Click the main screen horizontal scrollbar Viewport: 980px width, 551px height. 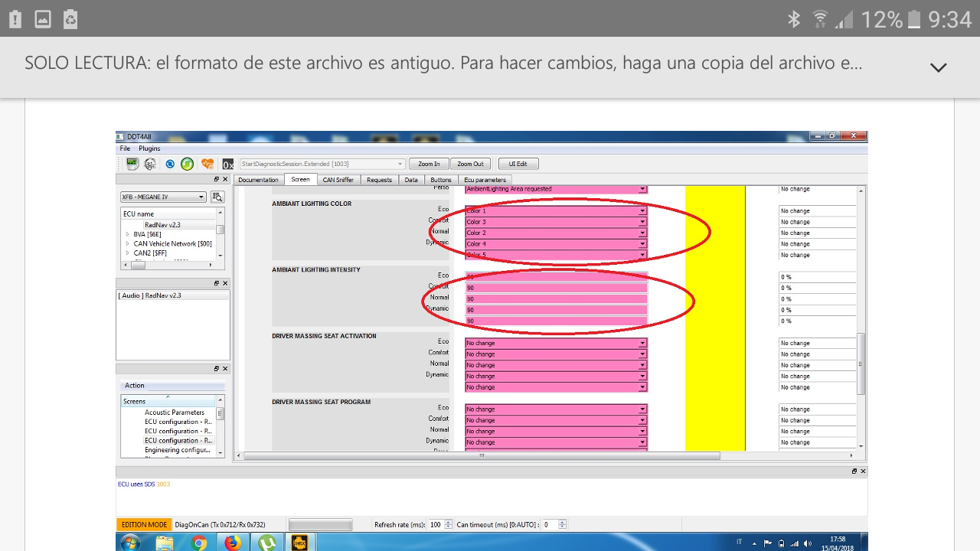[x=482, y=455]
